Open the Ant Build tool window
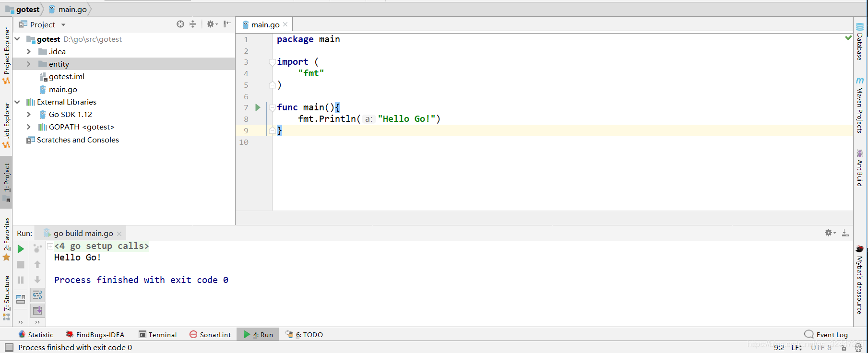The width and height of the screenshot is (868, 353). coord(860,168)
